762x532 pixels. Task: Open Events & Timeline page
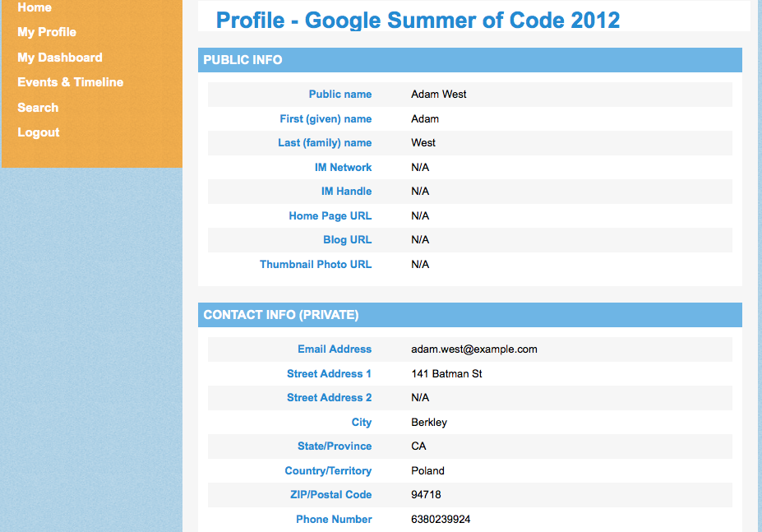[71, 82]
